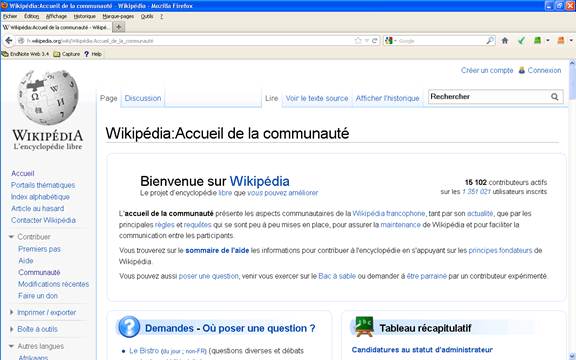Open the Accueil sidebar link
Viewport: 576px width, 360px height.
(22, 173)
